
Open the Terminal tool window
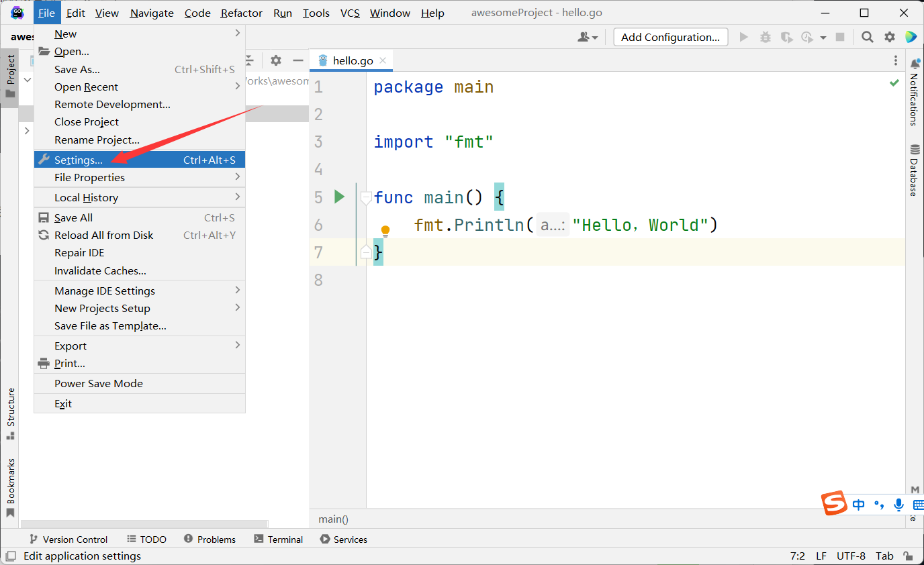tap(278, 540)
